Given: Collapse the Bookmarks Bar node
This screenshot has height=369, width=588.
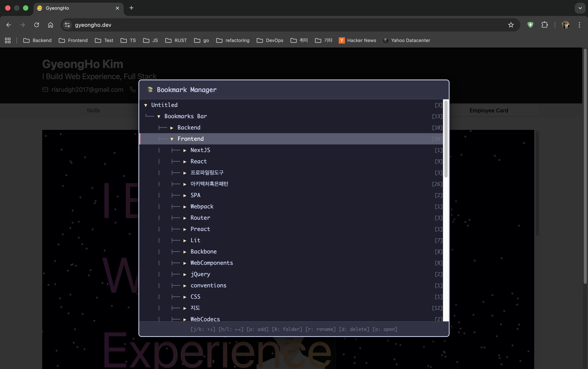Looking at the screenshot, I should pyautogui.click(x=159, y=117).
